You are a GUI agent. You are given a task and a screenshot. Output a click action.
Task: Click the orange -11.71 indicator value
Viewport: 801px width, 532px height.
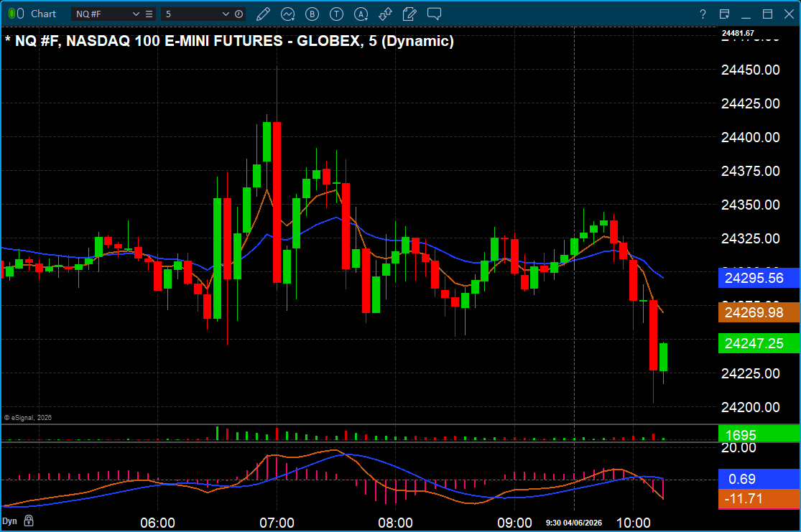[759, 499]
